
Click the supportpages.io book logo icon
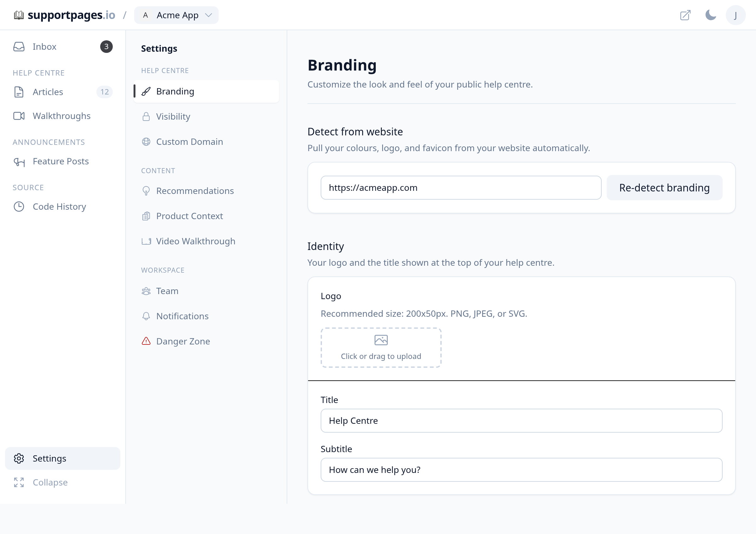coord(19,15)
